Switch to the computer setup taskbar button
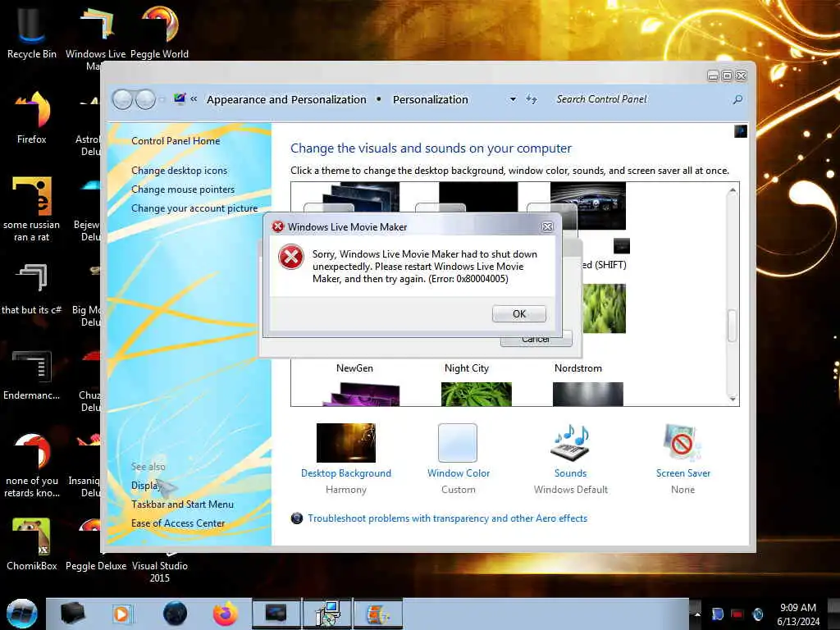 pos(327,614)
